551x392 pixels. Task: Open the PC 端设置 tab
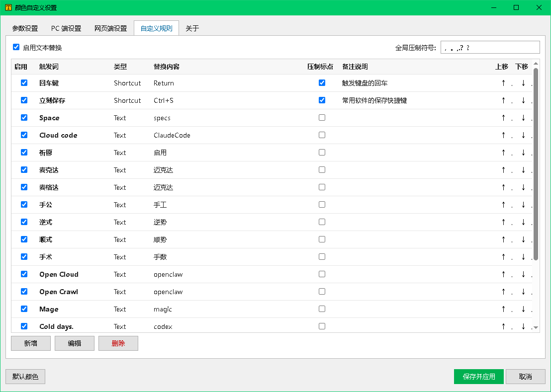(x=66, y=28)
